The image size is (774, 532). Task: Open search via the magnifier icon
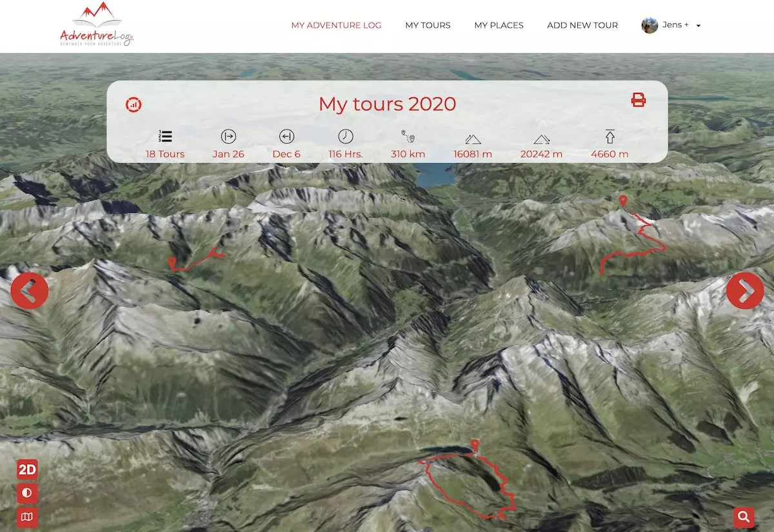click(x=743, y=517)
